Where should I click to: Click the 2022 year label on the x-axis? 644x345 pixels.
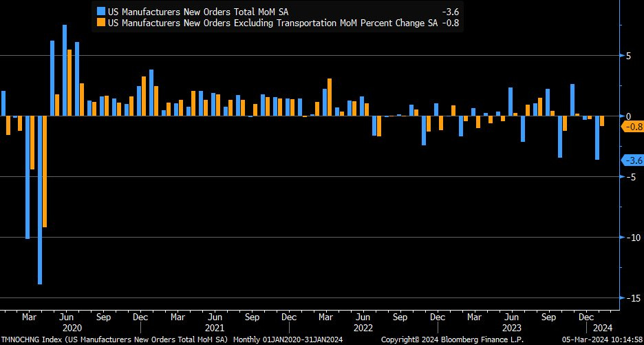363,328
